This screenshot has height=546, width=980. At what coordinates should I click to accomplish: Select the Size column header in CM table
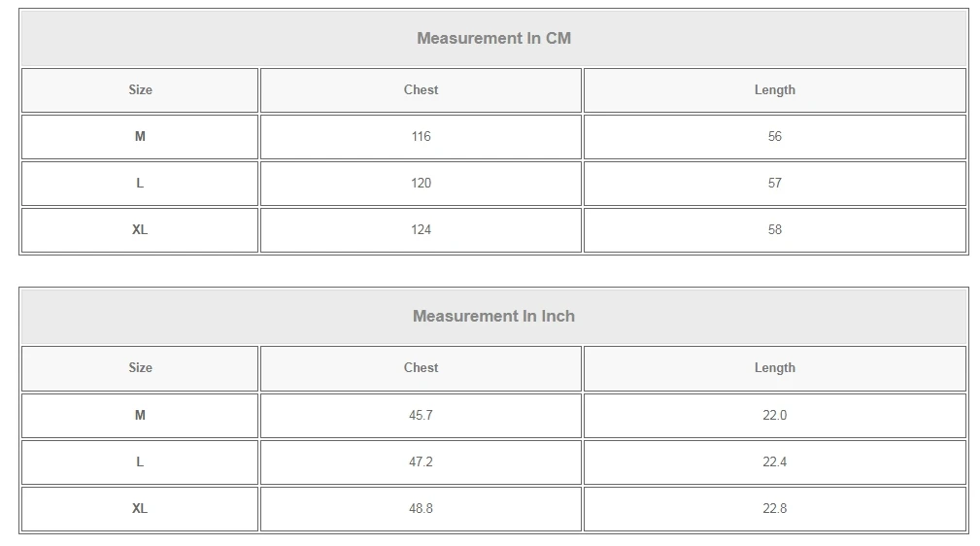click(x=140, y=90)
